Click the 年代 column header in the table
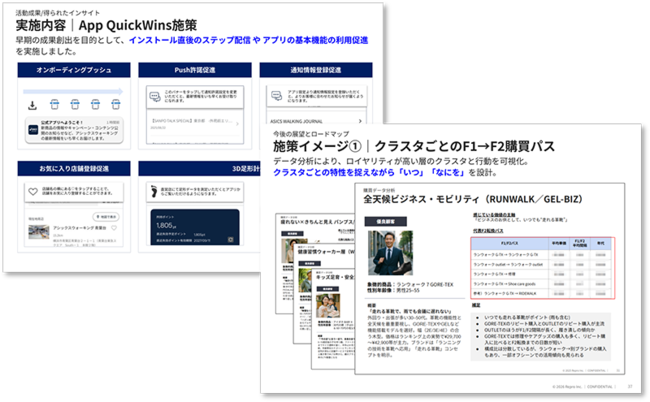 point(600,243)
